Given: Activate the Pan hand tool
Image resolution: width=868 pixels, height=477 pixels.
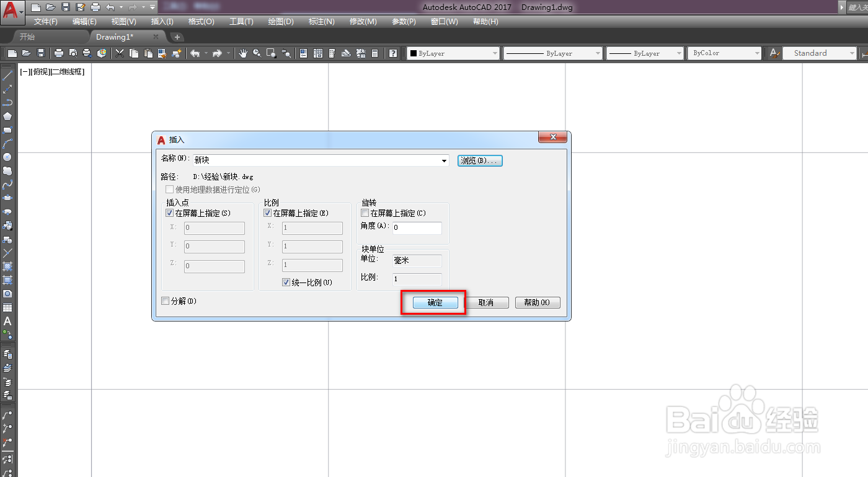Looking at the screenshot, I should coord(243,53).
